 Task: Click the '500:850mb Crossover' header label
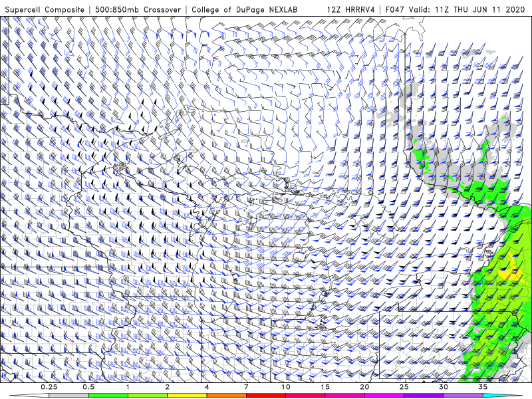tap(138, 9)
